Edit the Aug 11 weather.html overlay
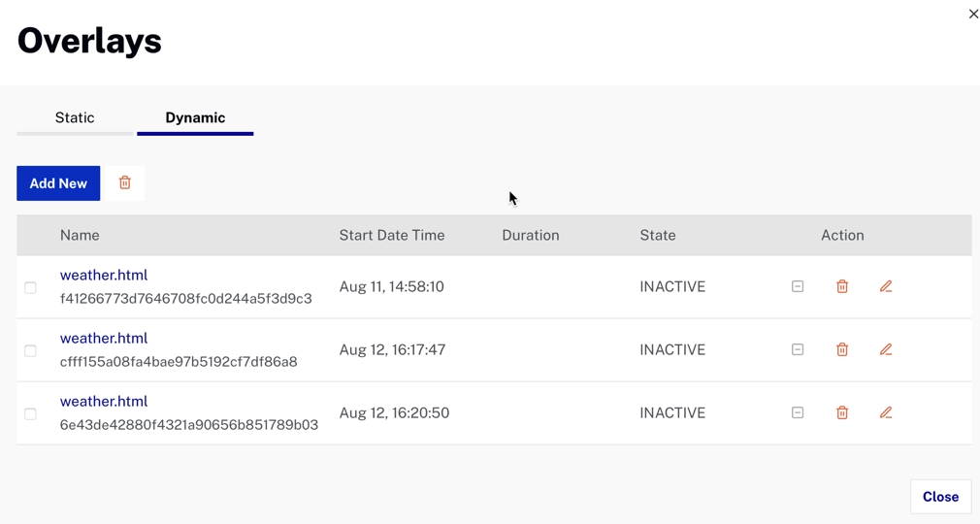Screen dimensions: 980x524 pos(886,287)
